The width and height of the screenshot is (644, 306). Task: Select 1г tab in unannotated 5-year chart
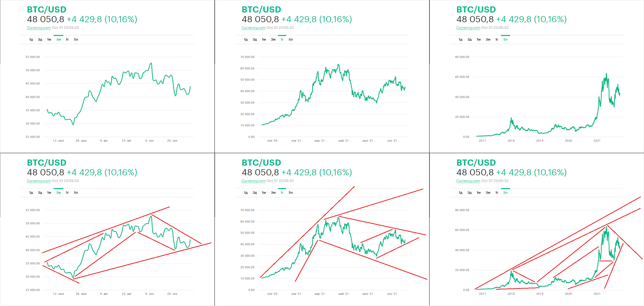(497, 40)
